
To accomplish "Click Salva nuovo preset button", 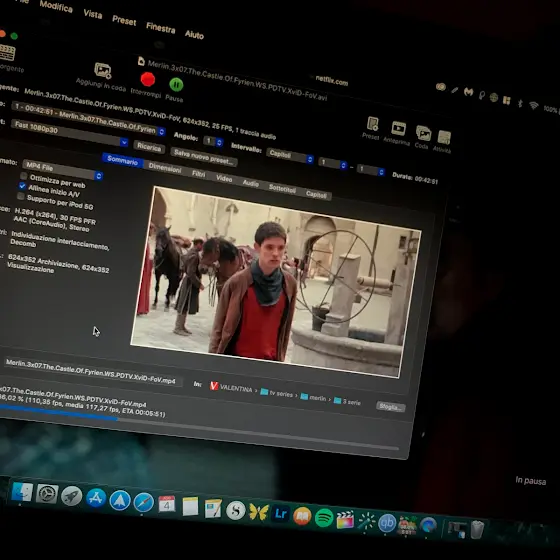I will pos(204,157).
